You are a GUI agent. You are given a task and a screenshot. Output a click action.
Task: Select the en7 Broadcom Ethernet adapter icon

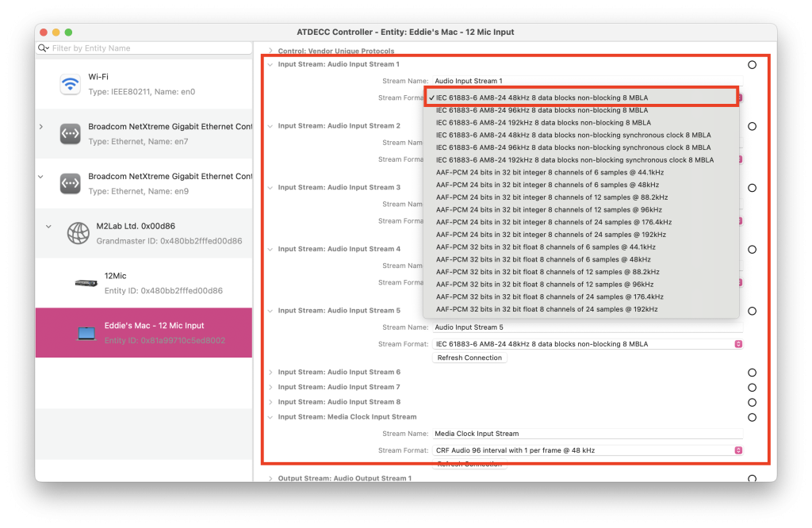[x=71, y=134]
